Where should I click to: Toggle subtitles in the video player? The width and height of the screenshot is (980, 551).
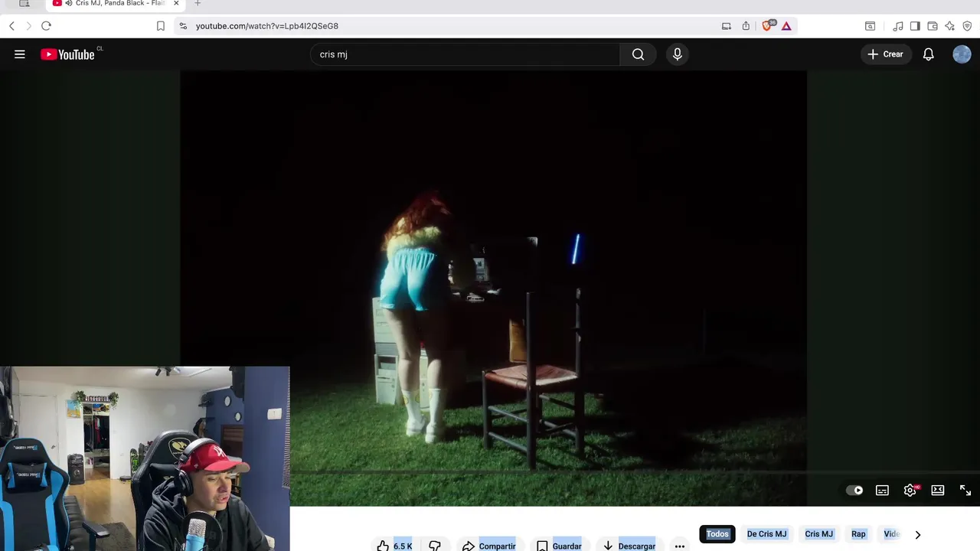882,491
